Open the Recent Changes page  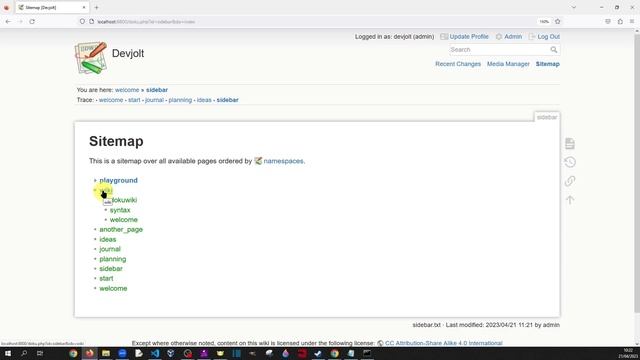(458, 64)
